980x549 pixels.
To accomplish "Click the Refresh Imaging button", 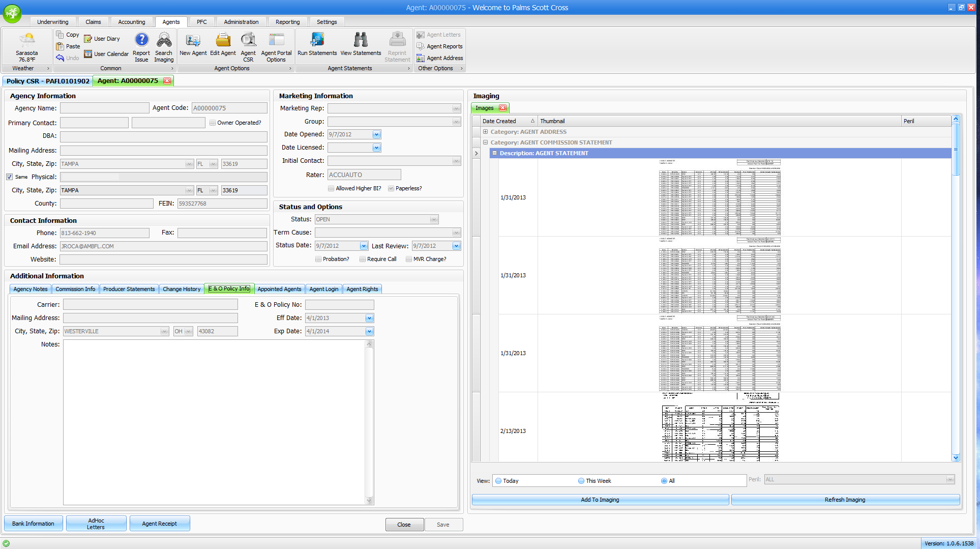I will coord(845,500).
